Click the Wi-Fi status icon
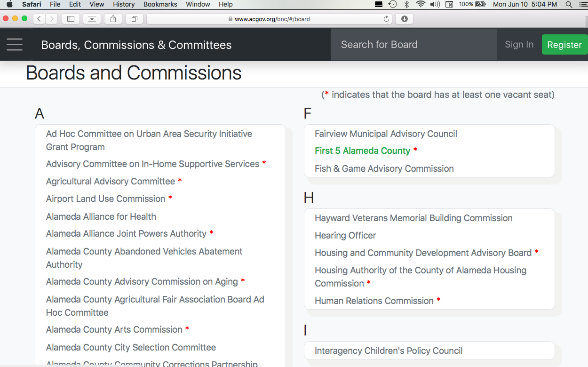Screen dimensions: 588x367 (x=420, y=4)
